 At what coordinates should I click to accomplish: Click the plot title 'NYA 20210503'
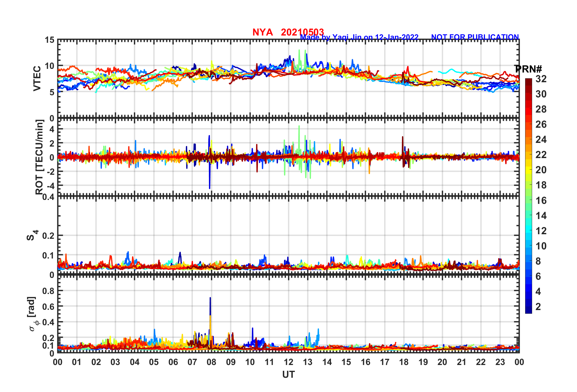pos(288,32)
